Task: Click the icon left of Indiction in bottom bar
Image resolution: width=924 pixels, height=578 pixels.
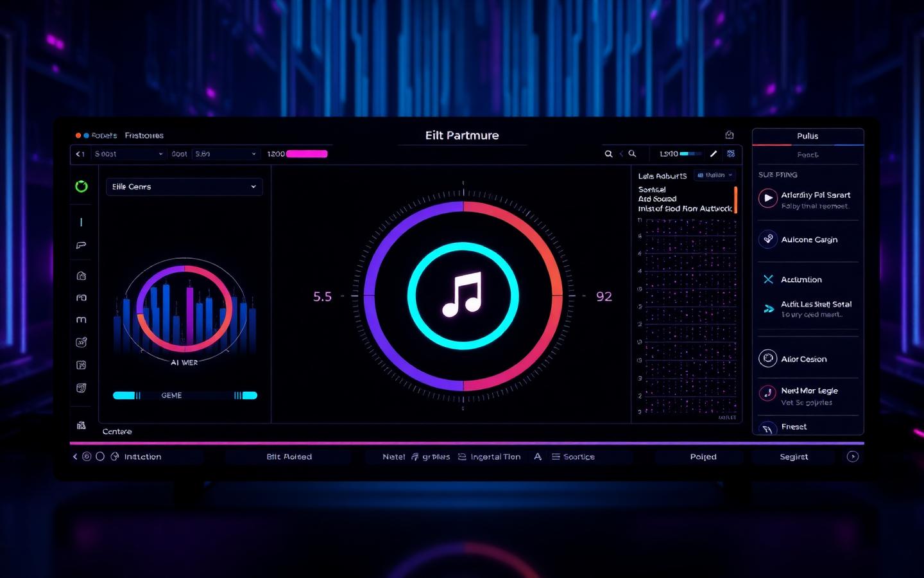Action: pyautogui.click(x=115, y=457)
